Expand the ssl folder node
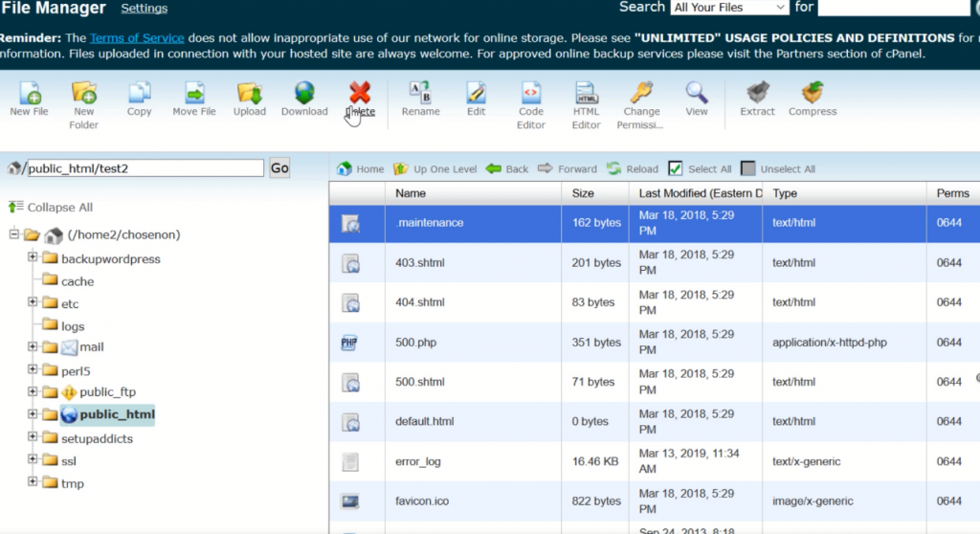Image resolution: width=980 pixels, height=534 pixels. tap(33, 459)
